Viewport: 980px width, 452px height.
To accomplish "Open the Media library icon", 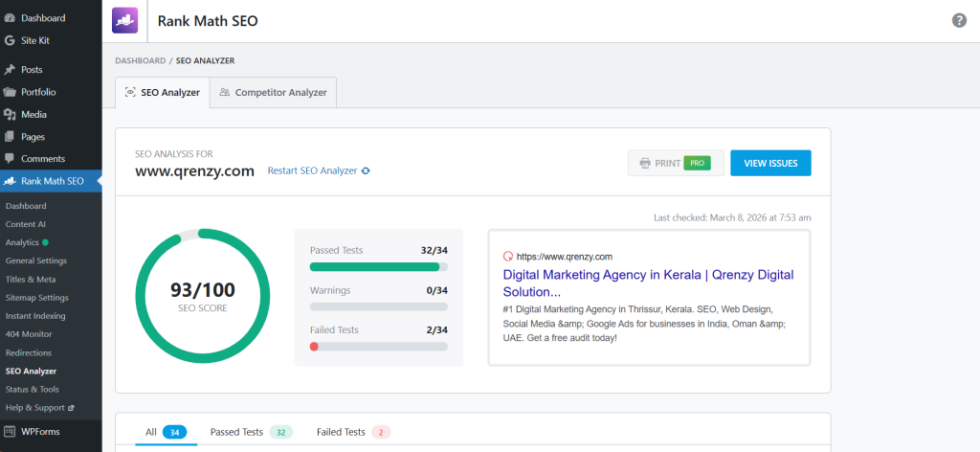I will pos(10,114).
